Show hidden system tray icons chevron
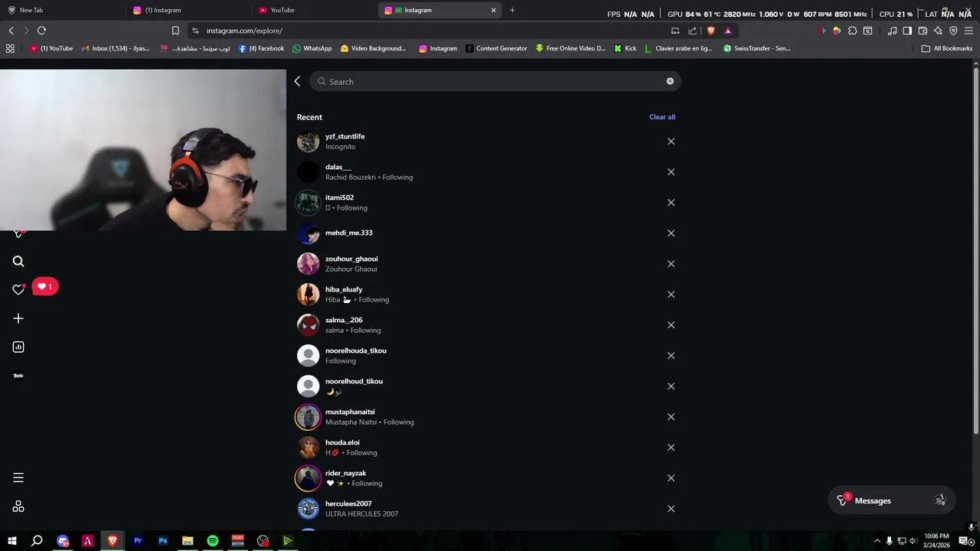Viewport: 980px width, 551px height. 877,541
